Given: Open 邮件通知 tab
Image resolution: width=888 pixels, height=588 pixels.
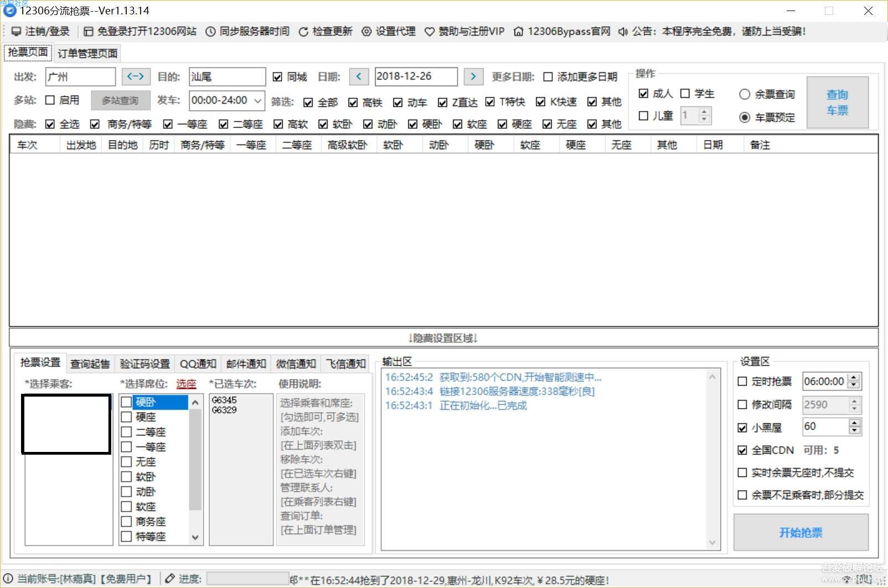Looking at the screenshot, I should pos(246,364).
